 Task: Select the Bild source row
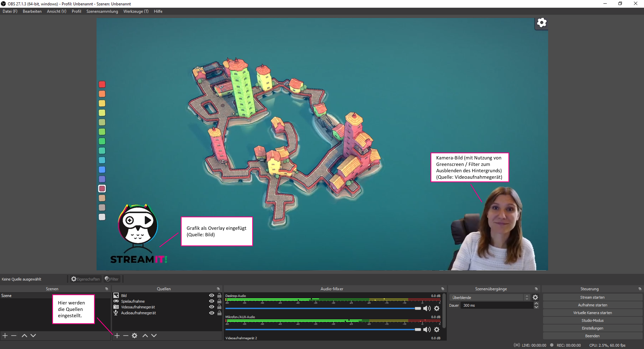167,295
